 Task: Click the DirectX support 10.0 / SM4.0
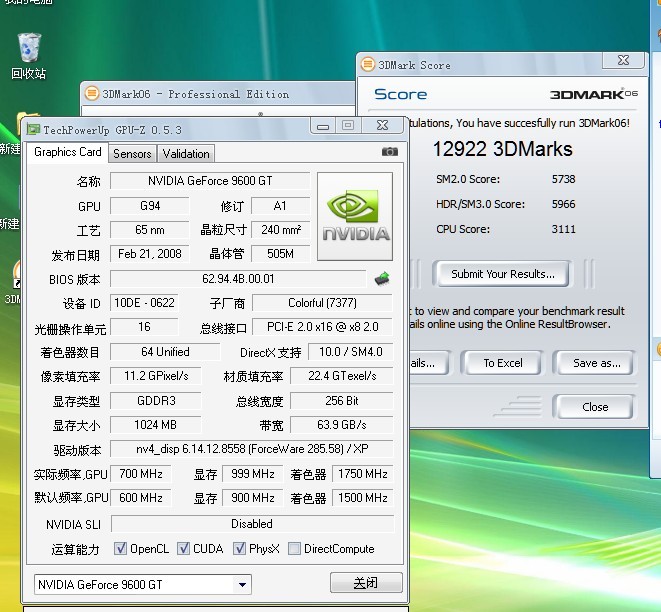[x=350, y=352]
